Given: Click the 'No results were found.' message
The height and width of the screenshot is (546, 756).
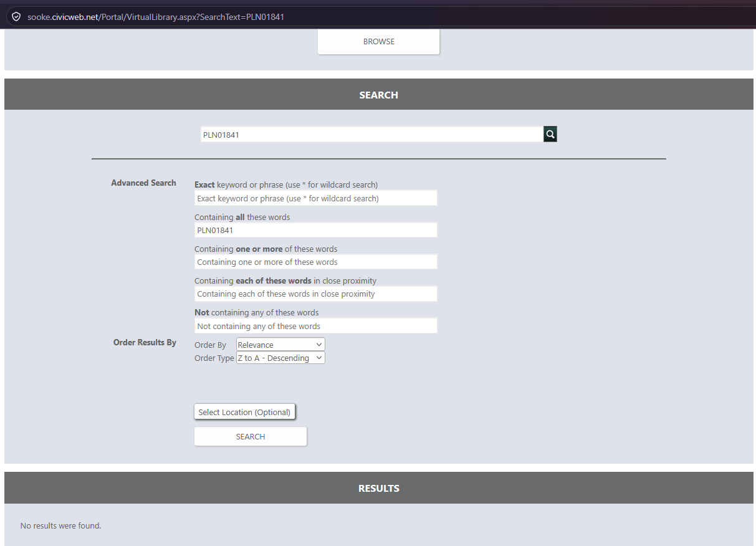Looking at the screenshot, I should pyautogui.click(x=60, y=525).
